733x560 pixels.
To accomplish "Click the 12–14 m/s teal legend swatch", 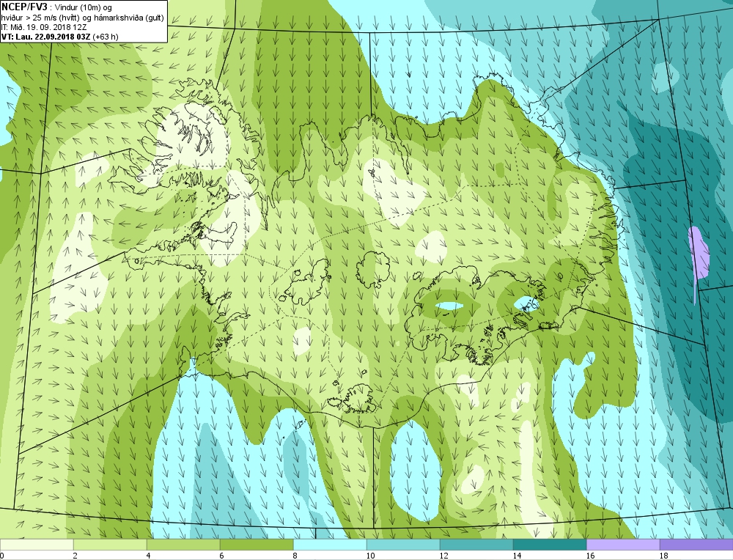I will (476, 545).
